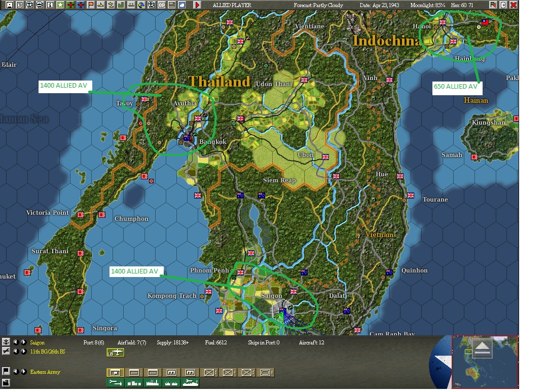Screen dimensions: 549x392
Task: Click the white star on green icon
Action: [60, 5]
